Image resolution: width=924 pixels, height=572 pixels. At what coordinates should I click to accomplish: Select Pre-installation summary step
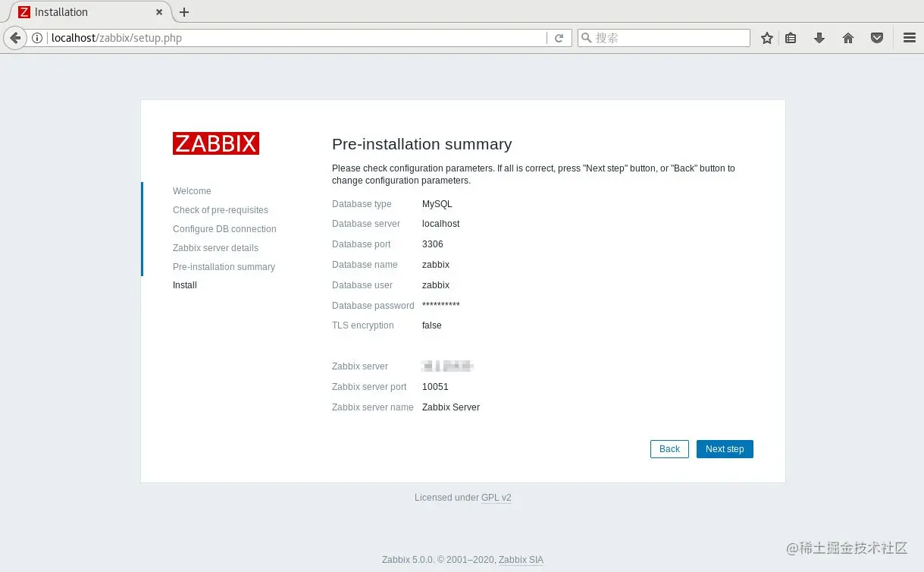pyautogui.click(x=224, y=267)
